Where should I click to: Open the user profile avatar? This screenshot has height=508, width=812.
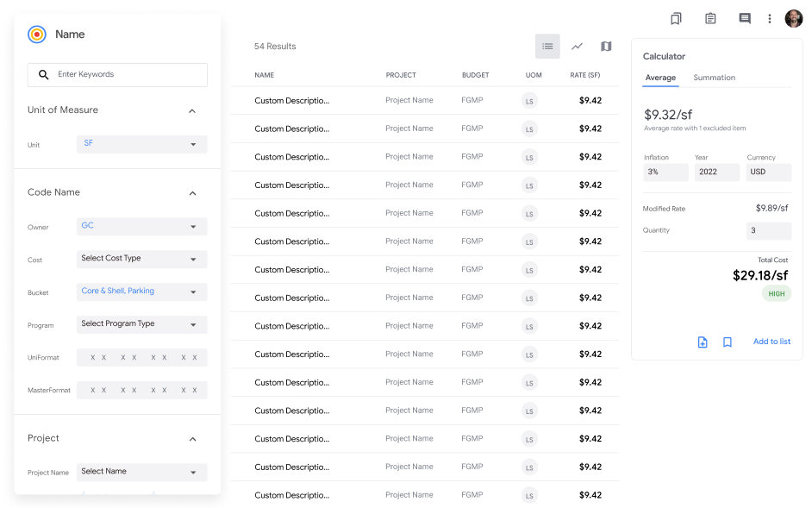click(x=793, y=18)
